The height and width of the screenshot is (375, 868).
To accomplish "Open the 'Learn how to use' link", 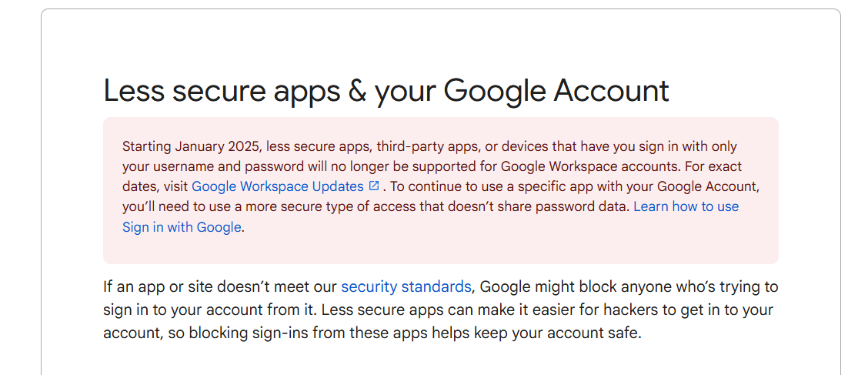I will tap(686, 206).
